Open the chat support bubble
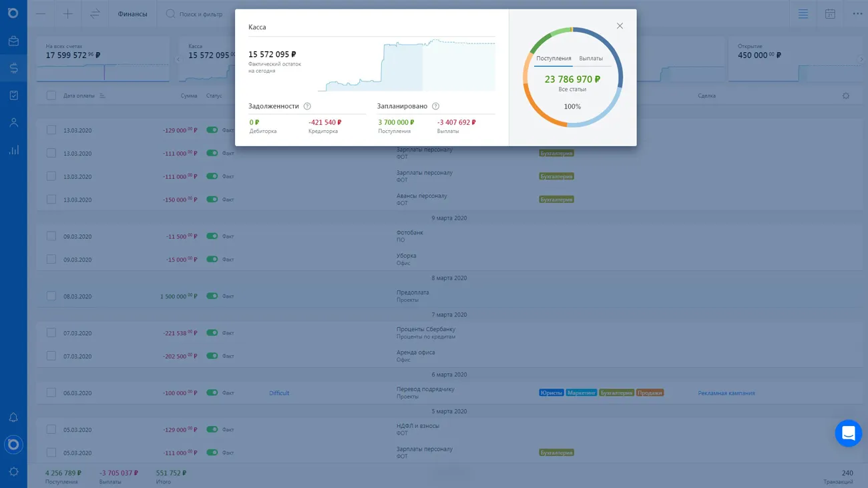The width and height of the screenshot is (868, 488). [848, 433]
